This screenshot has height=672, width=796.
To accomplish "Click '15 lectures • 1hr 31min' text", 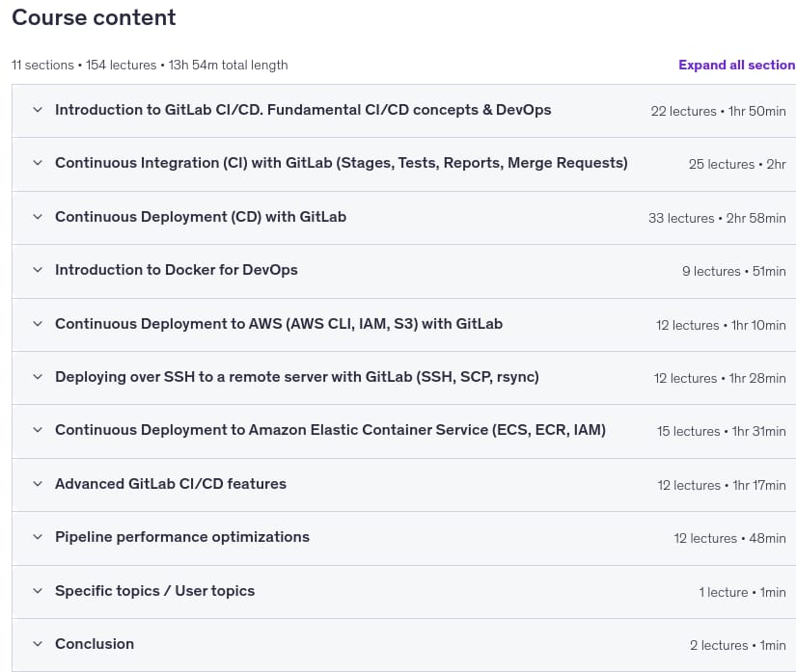I will [x=722, y=432].
